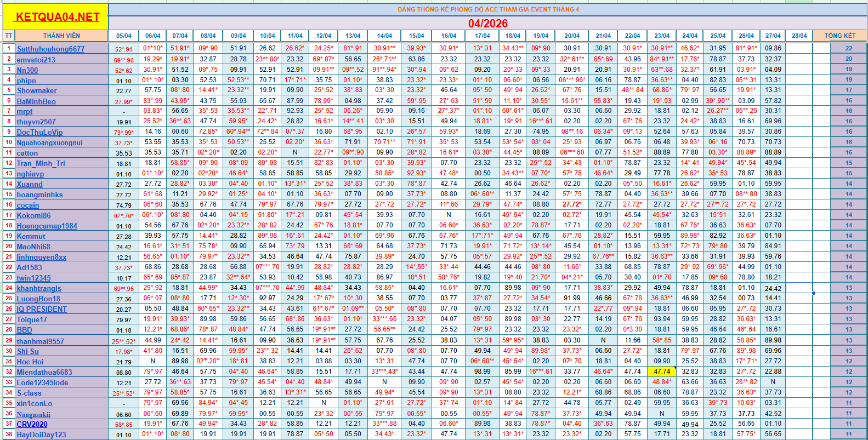Open member link DocThuLoVip

(x=39, y=132)
